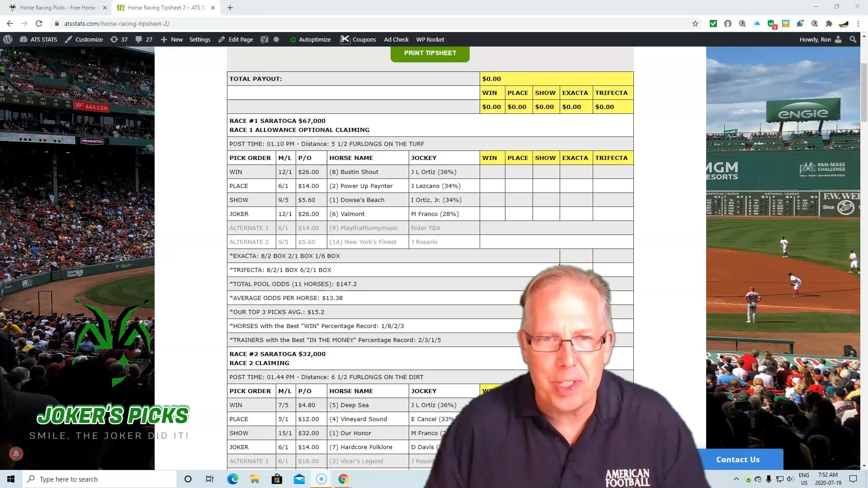868x488 pixels.
Task: Click RACE #2 SARATOGA $32,000 heading
Action: coord(277,354)
